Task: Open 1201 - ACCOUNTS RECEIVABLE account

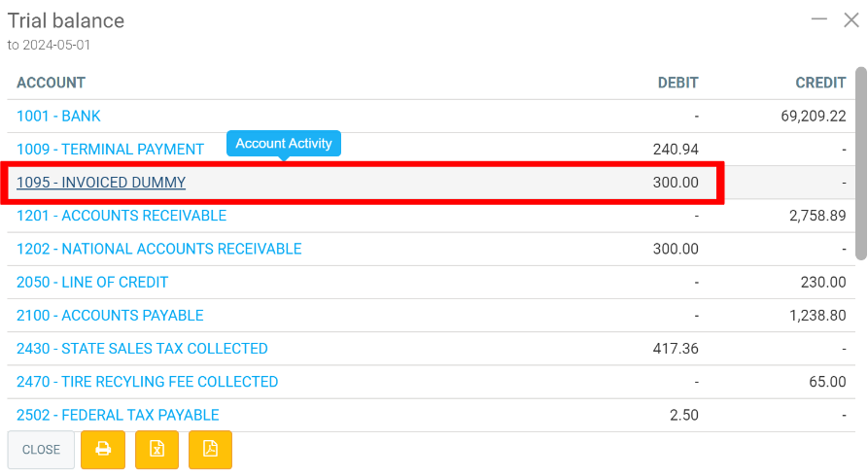Action: tap(122, 216)
